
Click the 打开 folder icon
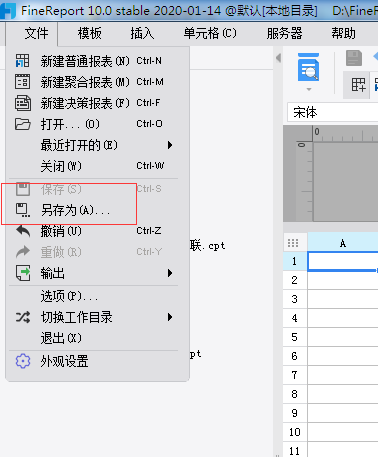coord(23,124)
